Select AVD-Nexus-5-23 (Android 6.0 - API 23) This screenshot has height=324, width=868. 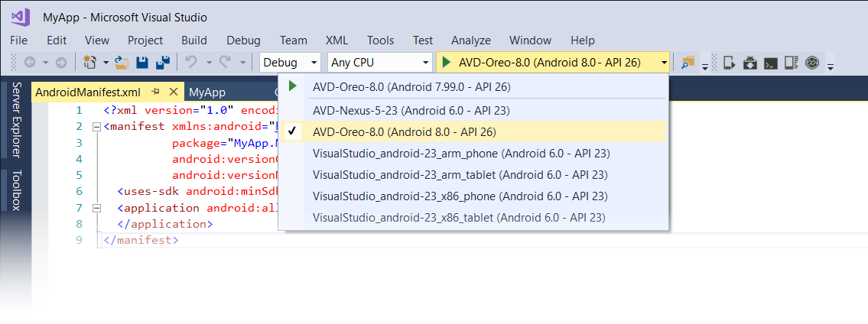point(474,110)
